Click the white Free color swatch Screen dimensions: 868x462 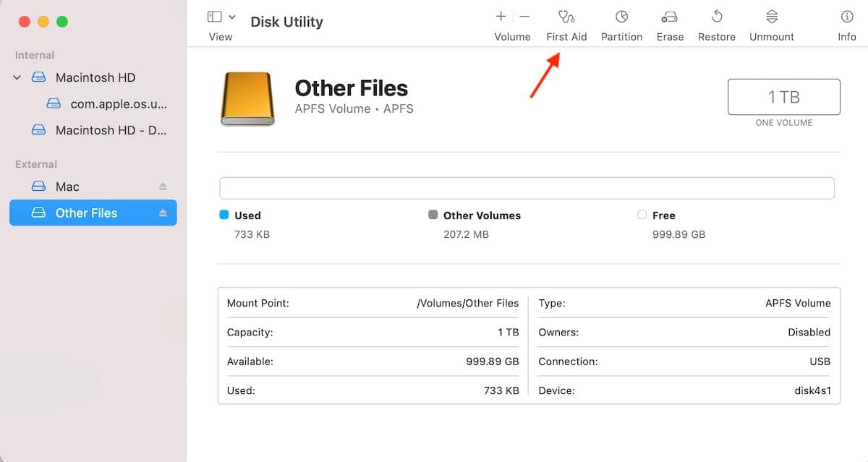(x=642, y=215)
